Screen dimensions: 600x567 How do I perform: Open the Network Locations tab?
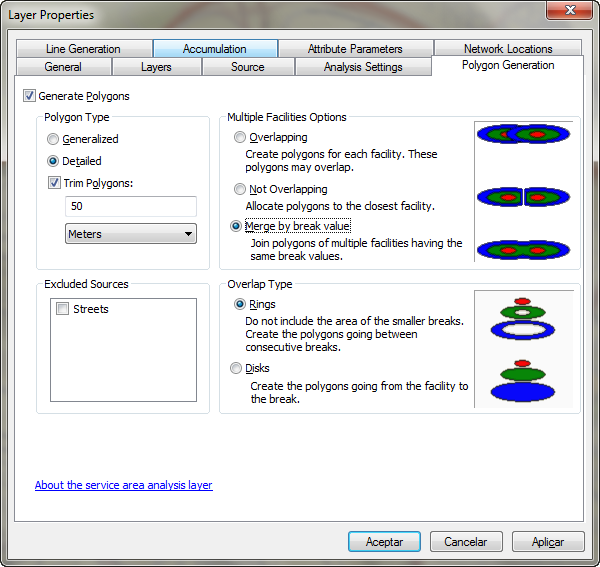507,49
